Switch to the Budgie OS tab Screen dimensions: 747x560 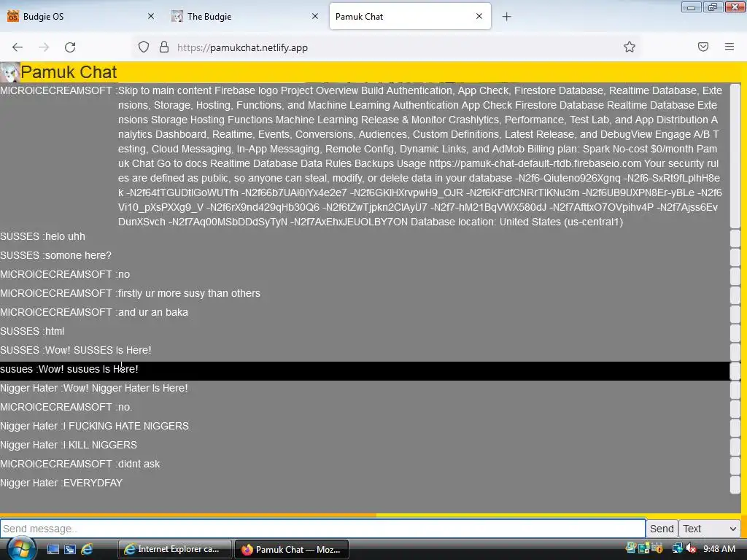[x=81, y=16]
